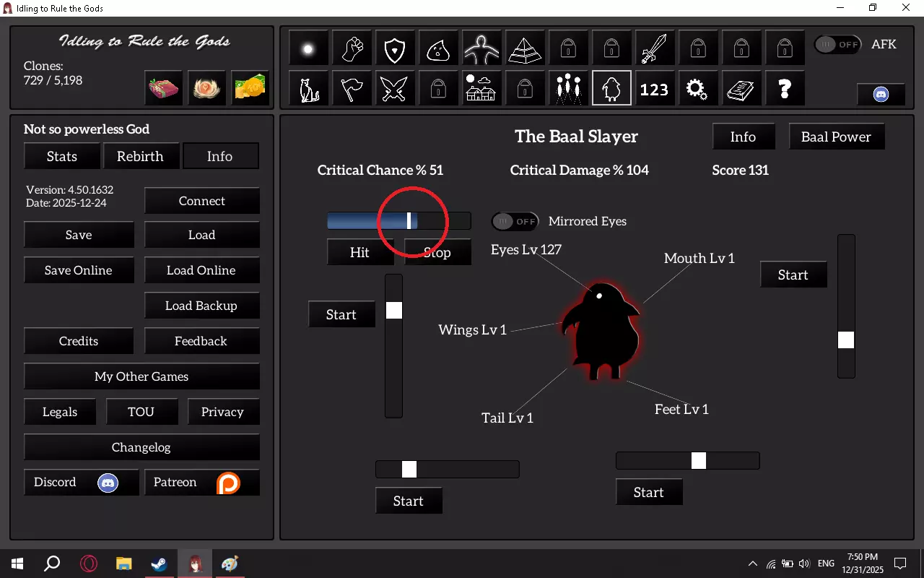This screenshot has width=924, height=578.
Task: Open Steam from the taskbar
Action: pyautogui.click(x=159, y=564)
